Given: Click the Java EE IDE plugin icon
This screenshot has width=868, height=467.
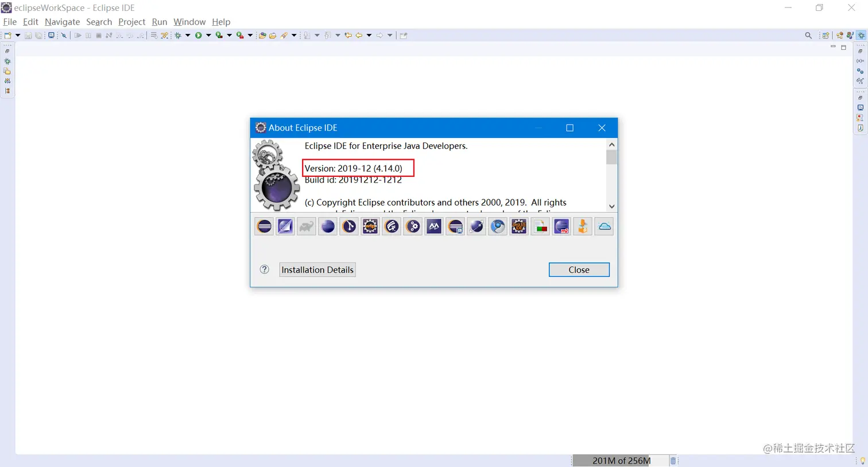Looking at the screenshot, I should click(x=519, y=226).
